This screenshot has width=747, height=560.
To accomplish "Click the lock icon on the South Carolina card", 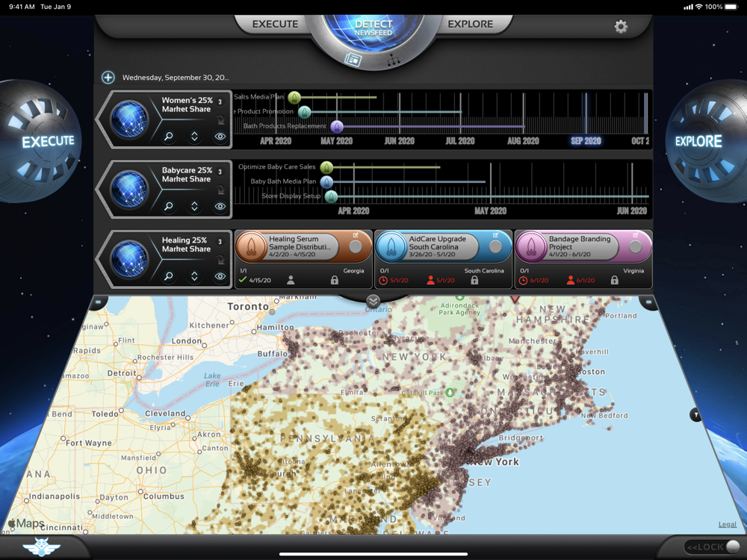I will pos(474,280).
